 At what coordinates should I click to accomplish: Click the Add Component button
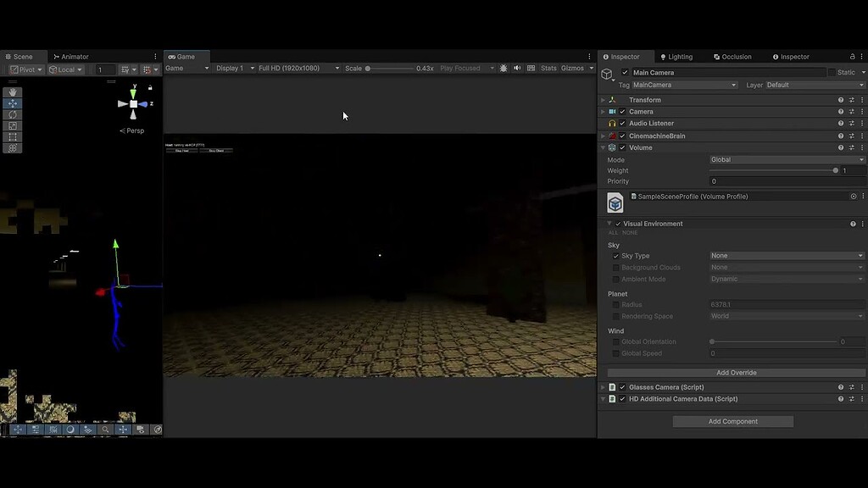732,421
